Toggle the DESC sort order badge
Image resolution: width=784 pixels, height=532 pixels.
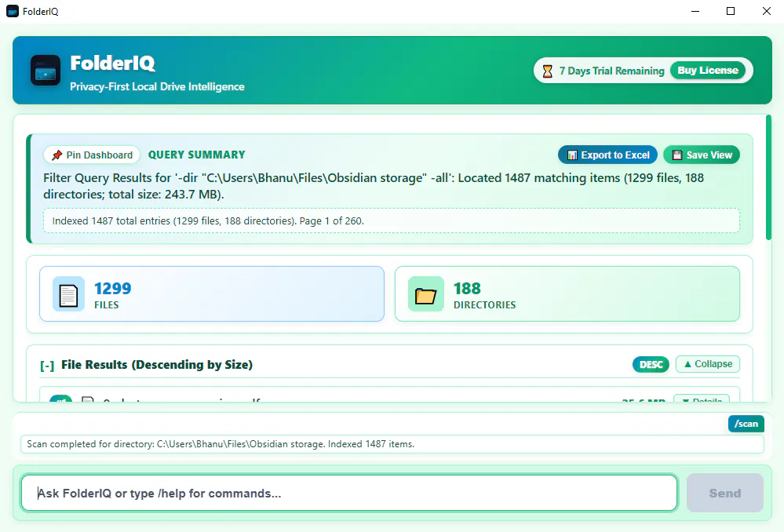pyautogui.click(x=651, y=365)
